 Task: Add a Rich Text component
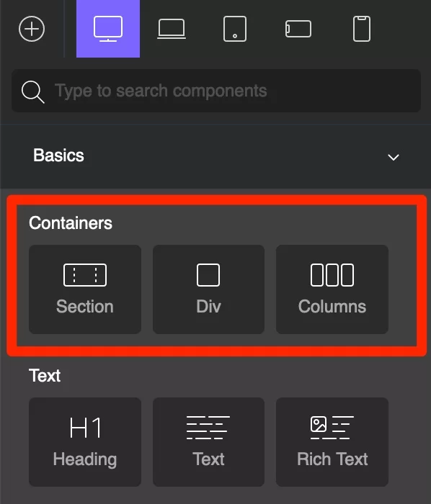[x=332, y=442]
